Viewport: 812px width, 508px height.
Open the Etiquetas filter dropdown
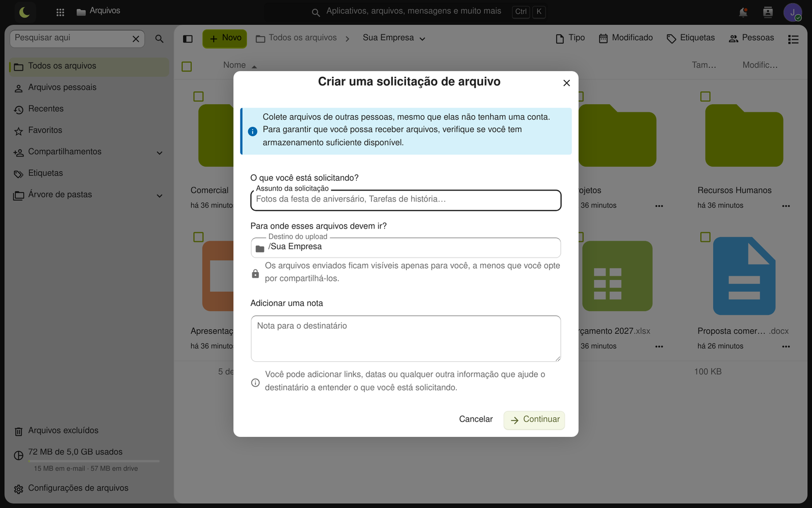690,38
